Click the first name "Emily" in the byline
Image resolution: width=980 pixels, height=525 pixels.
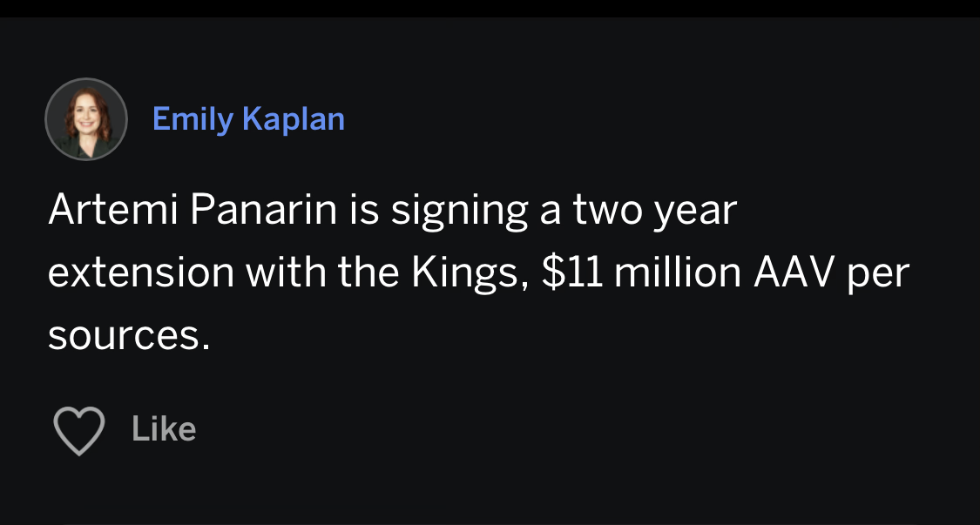(x=193, y=119)
